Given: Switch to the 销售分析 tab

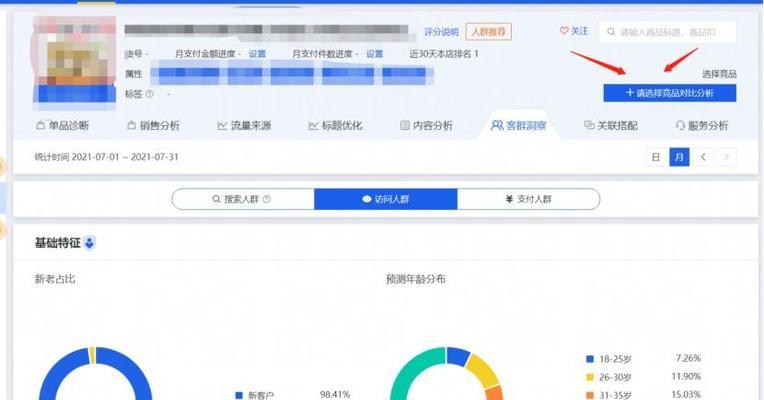Looking at the screenshot, I should tap(153, 126).
